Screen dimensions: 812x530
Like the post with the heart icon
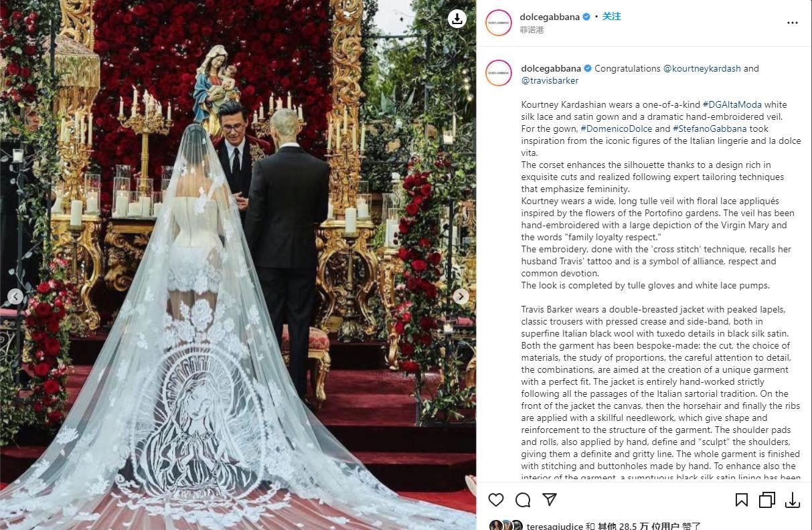[496, 500]
